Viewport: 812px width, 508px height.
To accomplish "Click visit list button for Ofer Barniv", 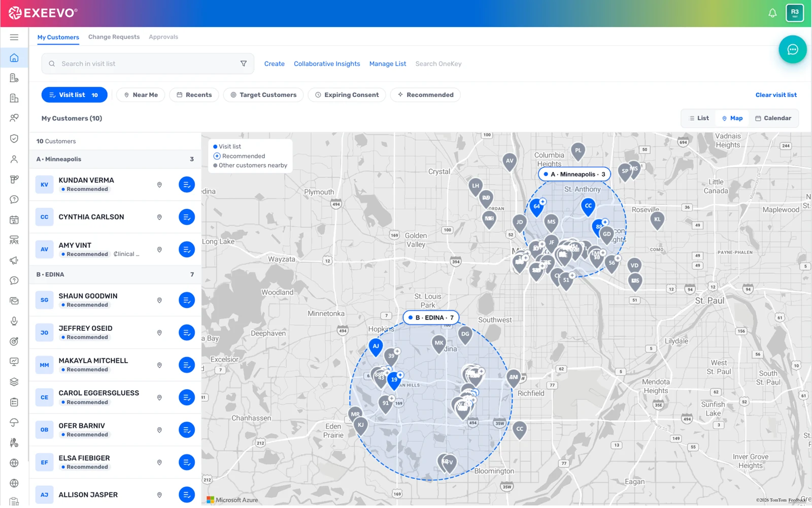I will (187, 430).
